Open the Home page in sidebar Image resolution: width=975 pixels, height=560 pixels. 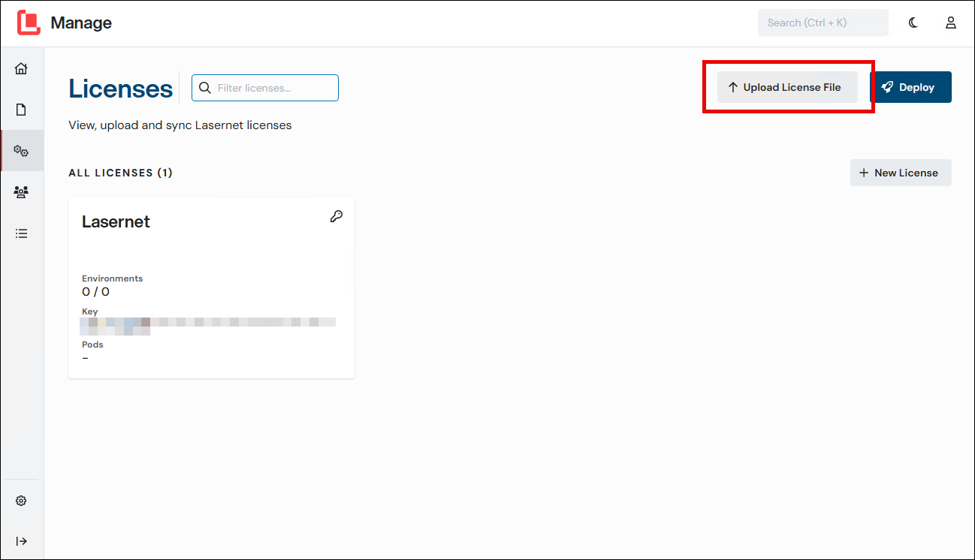click(21, 68)
